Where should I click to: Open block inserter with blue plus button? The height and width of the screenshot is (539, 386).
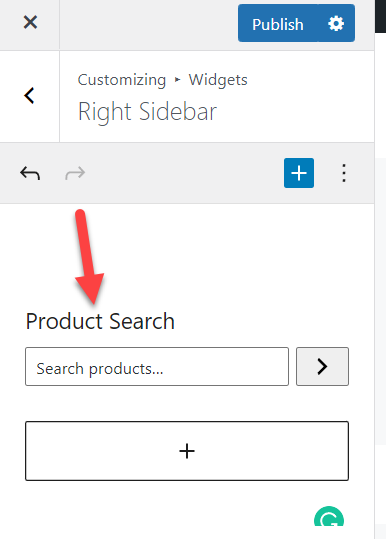point(299,173)
